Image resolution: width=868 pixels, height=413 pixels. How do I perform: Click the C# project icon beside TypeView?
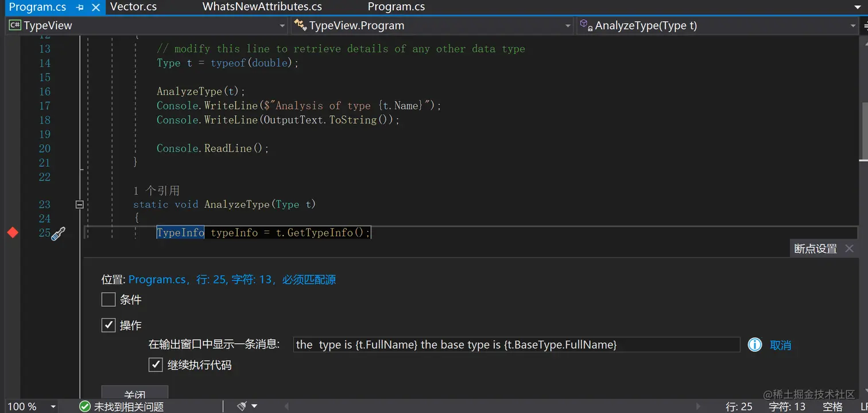pyautogui.click(x=15, y=25)
